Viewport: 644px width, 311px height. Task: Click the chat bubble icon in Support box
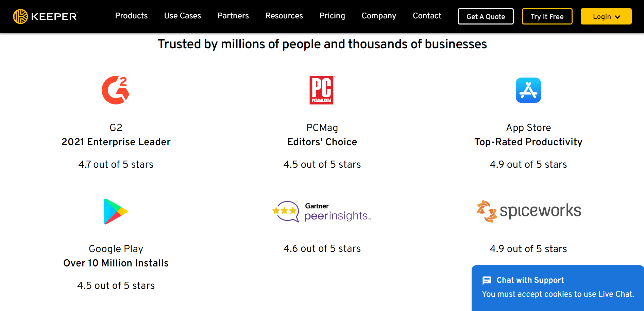pos(487,280)
